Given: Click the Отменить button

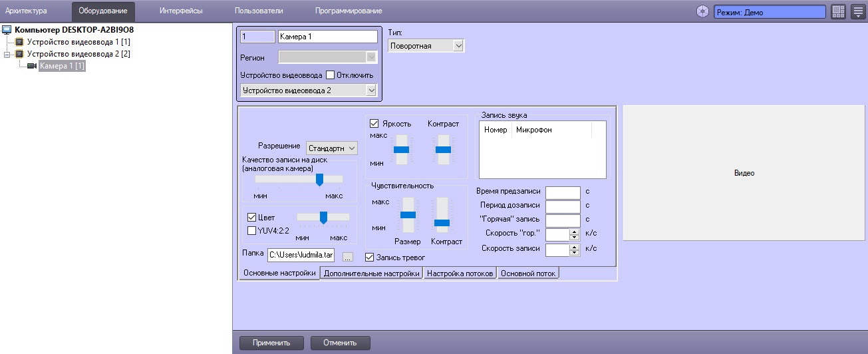Looking at the screenshot, I should pos(340,343).
